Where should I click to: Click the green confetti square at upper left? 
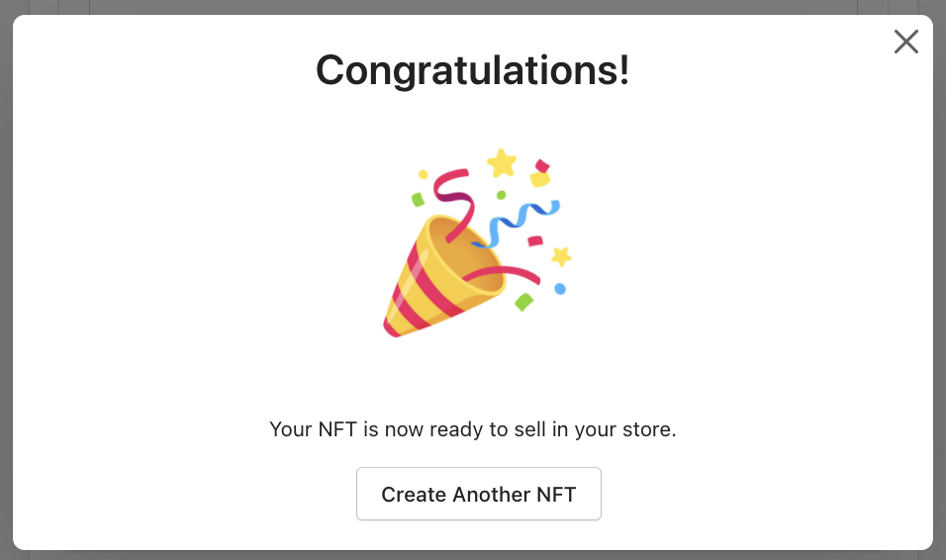(x=418, y=199)
